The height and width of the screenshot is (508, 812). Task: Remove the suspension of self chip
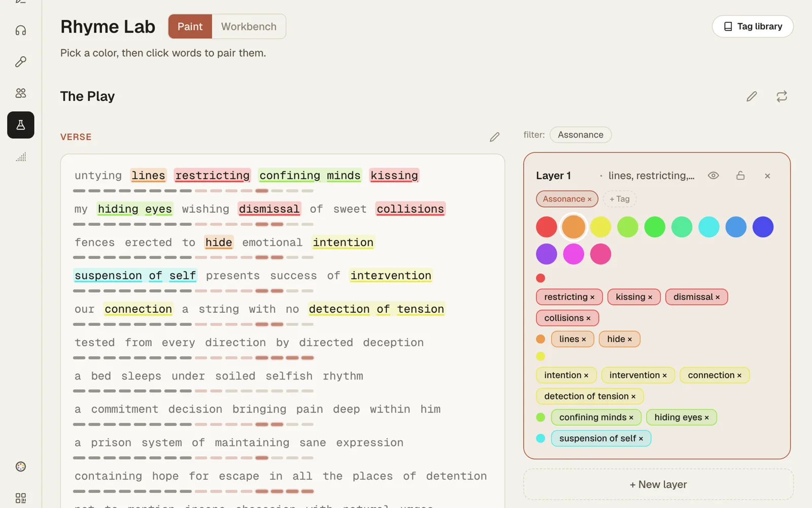coord(641,439)
